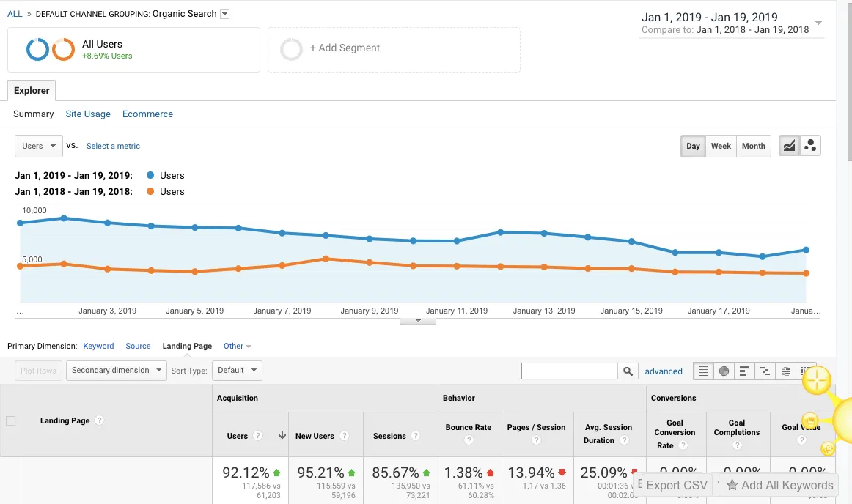Screen dimensions: 852x504
Task: Switch to the line chart view icon
Action: [790, 146]
